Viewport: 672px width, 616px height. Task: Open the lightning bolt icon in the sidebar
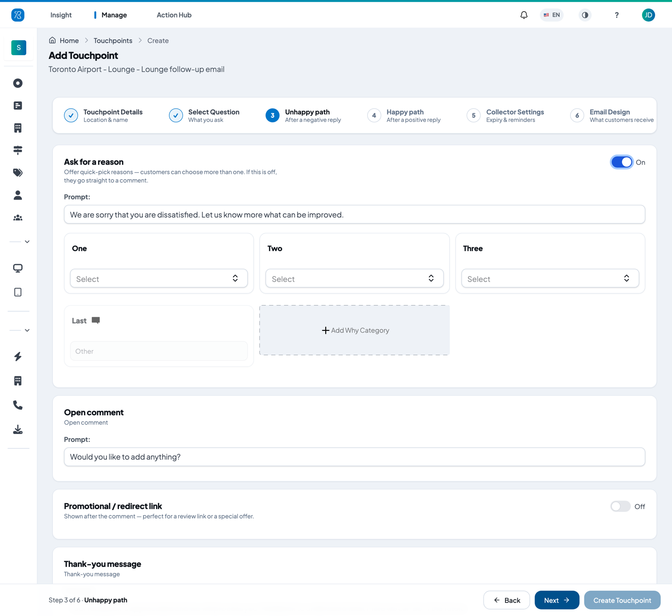[18, 357]
